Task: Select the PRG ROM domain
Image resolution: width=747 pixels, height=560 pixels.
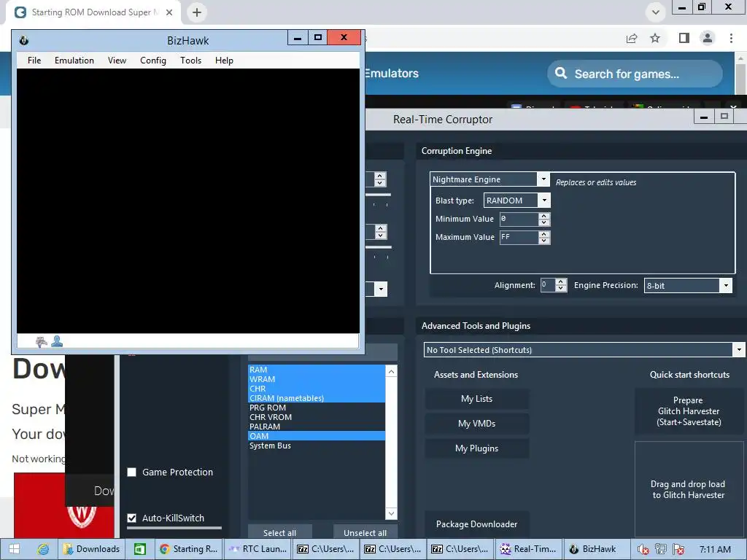Action: pos(317,408)
